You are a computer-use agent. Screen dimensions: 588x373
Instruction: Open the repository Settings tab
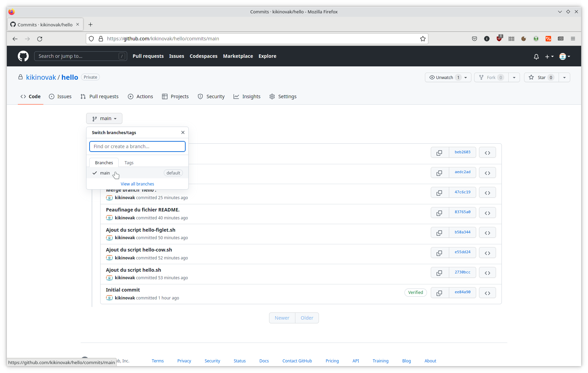(x=283, y=97)
